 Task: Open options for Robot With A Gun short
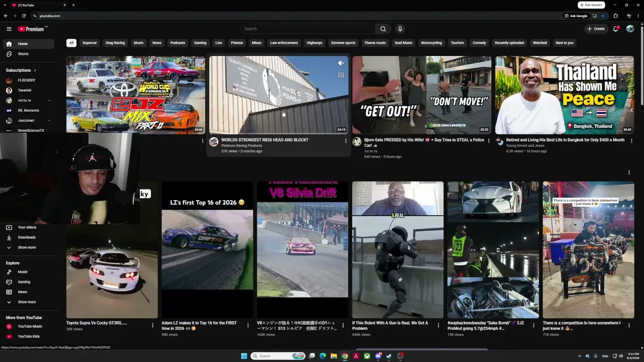pos(438,325)
